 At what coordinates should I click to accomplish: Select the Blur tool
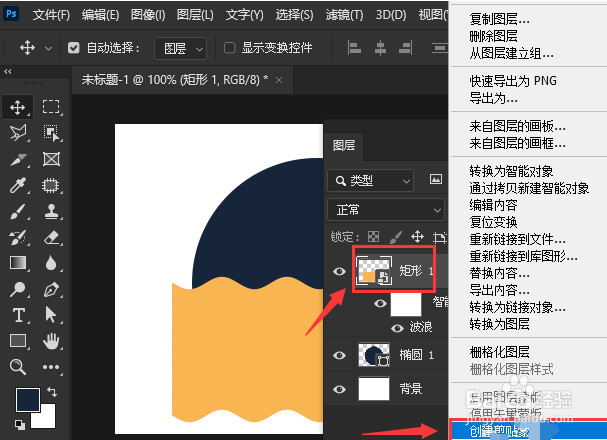51,263
